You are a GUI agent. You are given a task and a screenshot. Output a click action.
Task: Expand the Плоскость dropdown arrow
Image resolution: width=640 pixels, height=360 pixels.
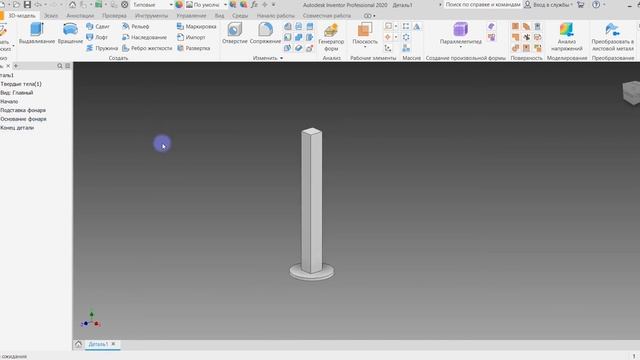pyautogui.click(x=365, y=47)
